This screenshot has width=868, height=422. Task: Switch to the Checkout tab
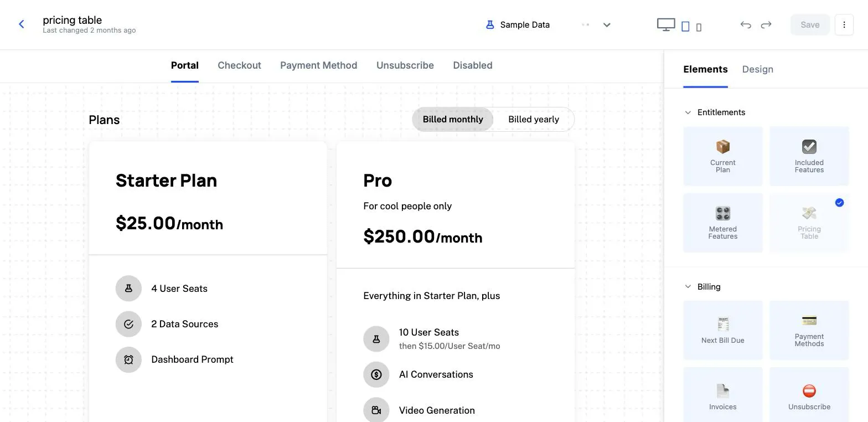click(x=239, y=65)
